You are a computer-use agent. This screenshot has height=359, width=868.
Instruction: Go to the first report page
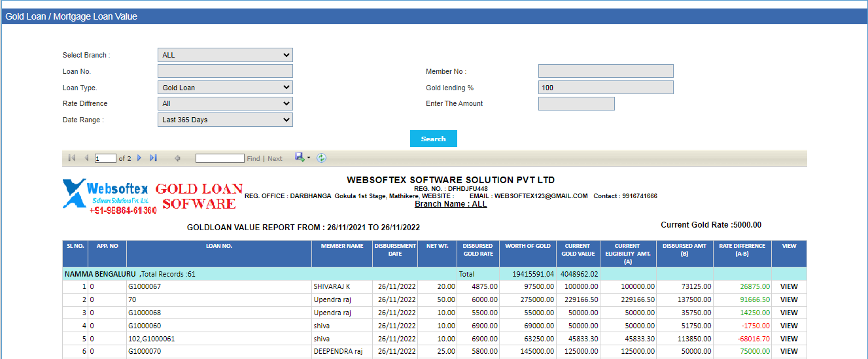point(71,158)
